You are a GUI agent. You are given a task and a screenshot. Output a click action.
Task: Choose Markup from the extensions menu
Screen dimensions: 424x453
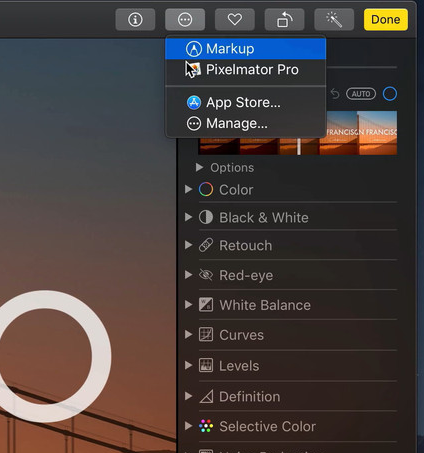(245, 49)
